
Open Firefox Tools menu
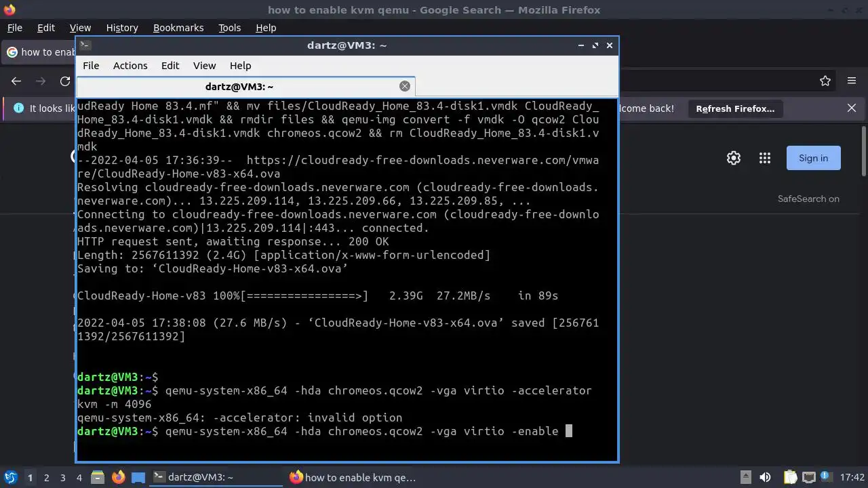pyautogui.click(x=229, y=28)
